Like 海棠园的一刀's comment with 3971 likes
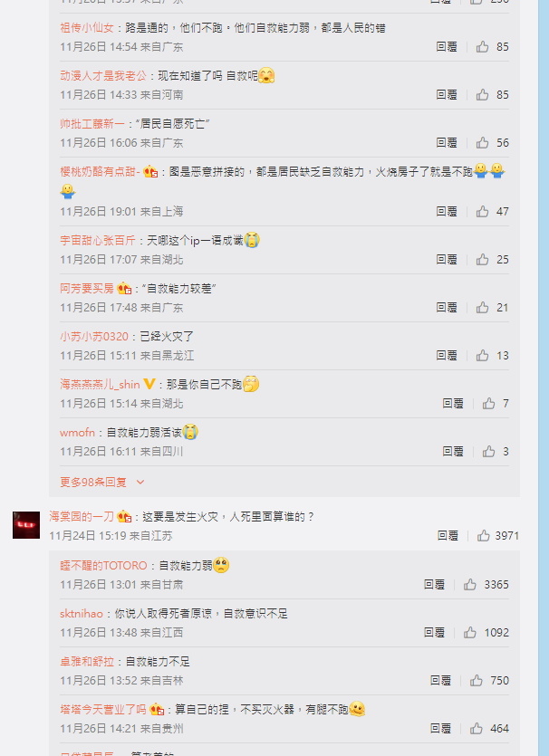The image size is (549, 756). (x=484, y=536)
